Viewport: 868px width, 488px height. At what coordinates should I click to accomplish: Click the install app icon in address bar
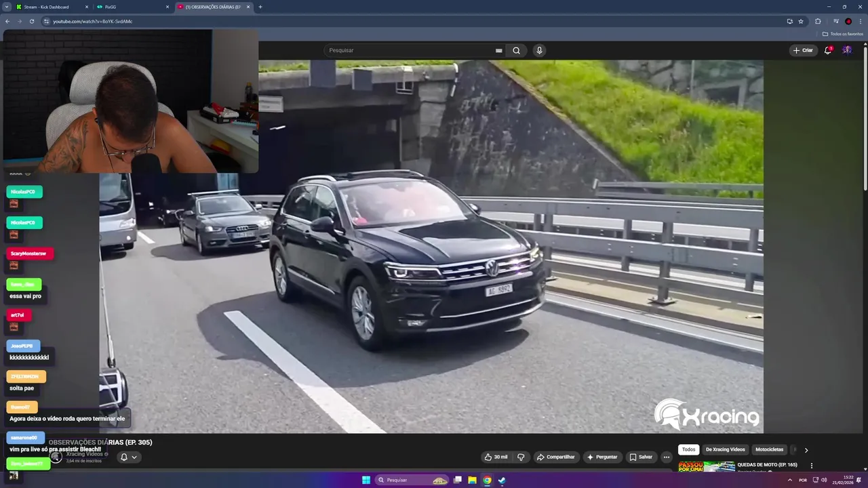789,21
